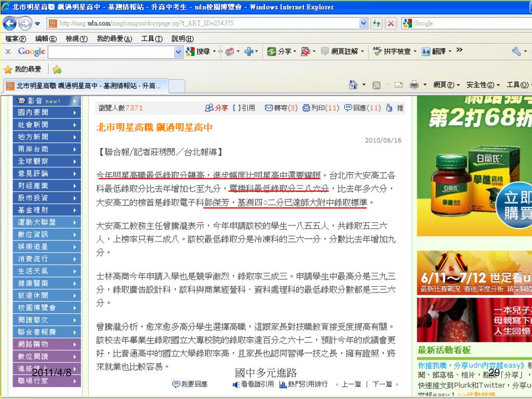Click the 分享 link in the article header bar

(217, 108)
